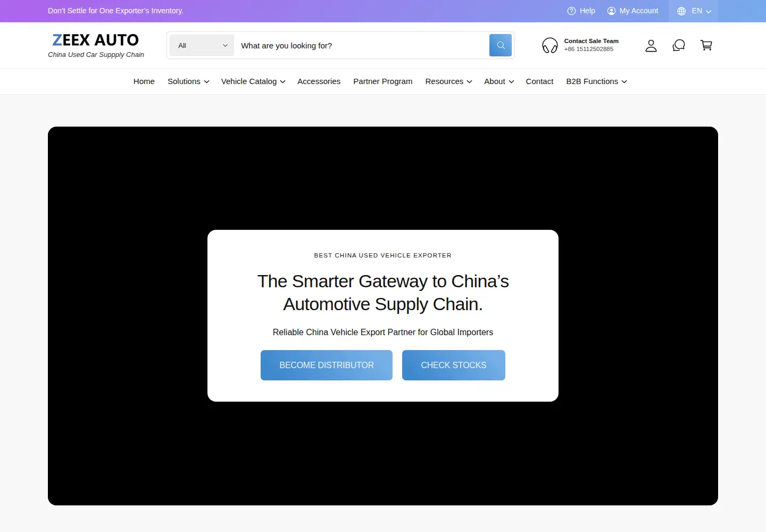Click the blue search magnifier button
Viewport: 766px width, 532px height.
501,45
